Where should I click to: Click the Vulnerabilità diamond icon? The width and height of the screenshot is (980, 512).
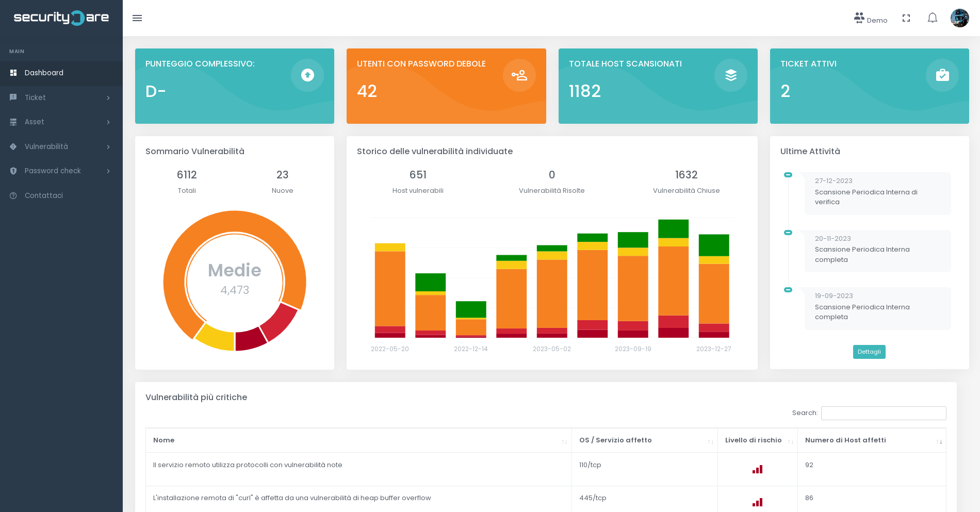[x=13, y=146]
